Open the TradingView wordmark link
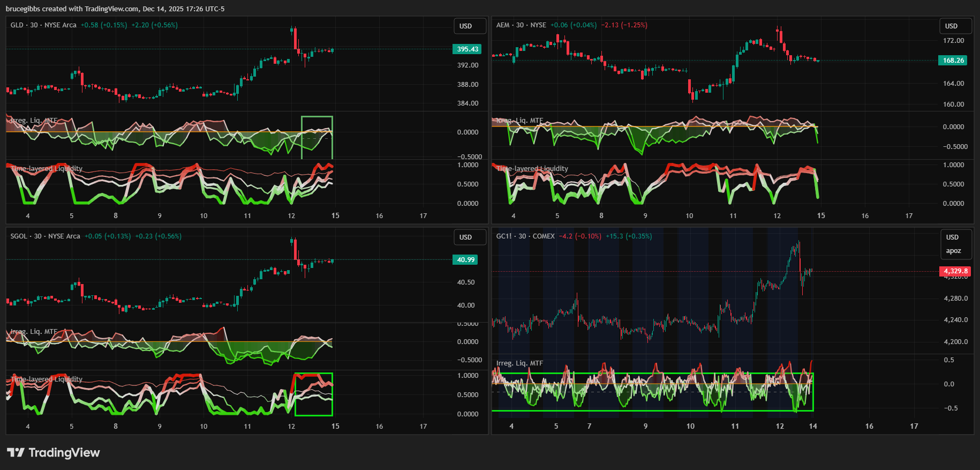 pos(64,452)
